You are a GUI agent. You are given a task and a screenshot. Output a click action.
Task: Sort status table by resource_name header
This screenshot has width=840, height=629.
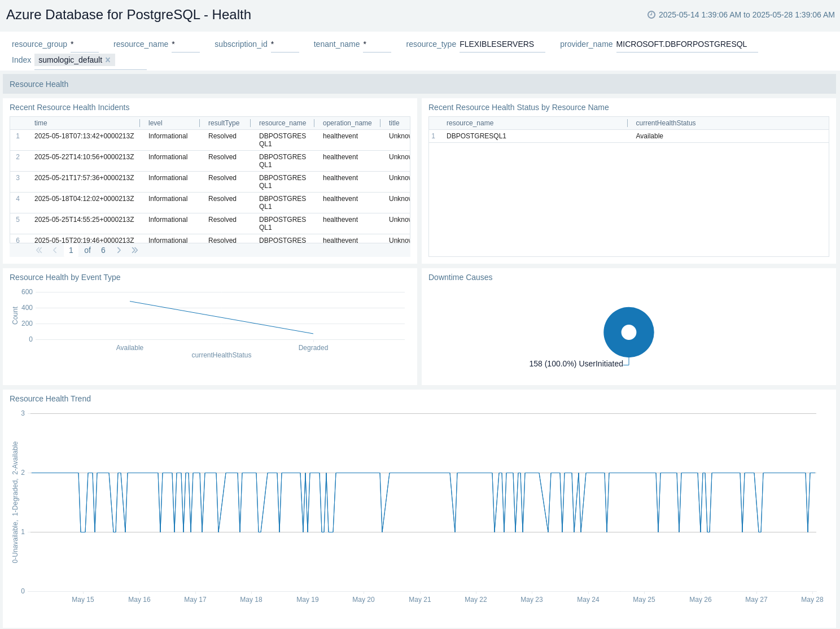click(470, 123)
